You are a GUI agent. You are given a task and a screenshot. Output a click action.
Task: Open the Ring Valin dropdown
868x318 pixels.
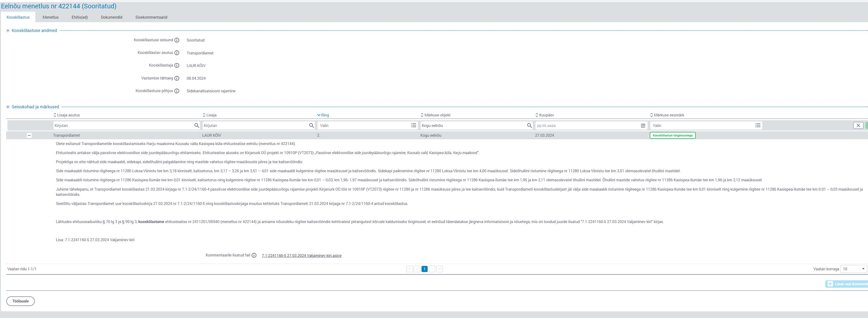368,126
